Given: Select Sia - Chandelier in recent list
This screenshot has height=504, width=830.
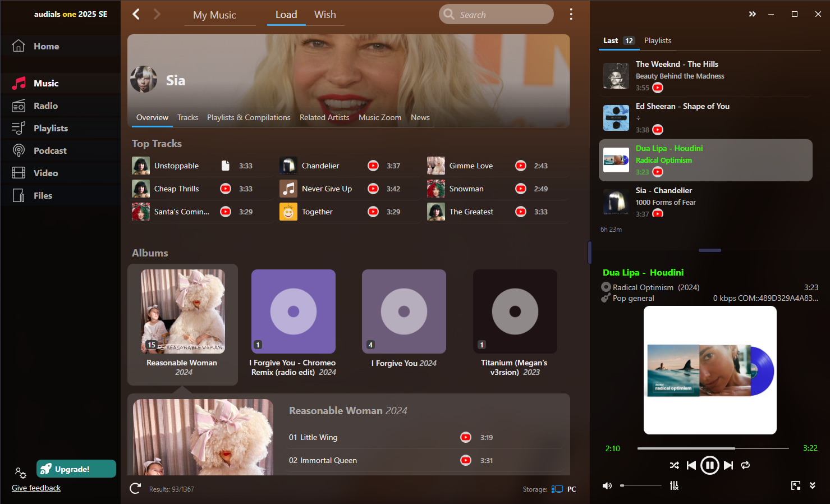Looking at the screenshot, I should [x=705, y=202].
